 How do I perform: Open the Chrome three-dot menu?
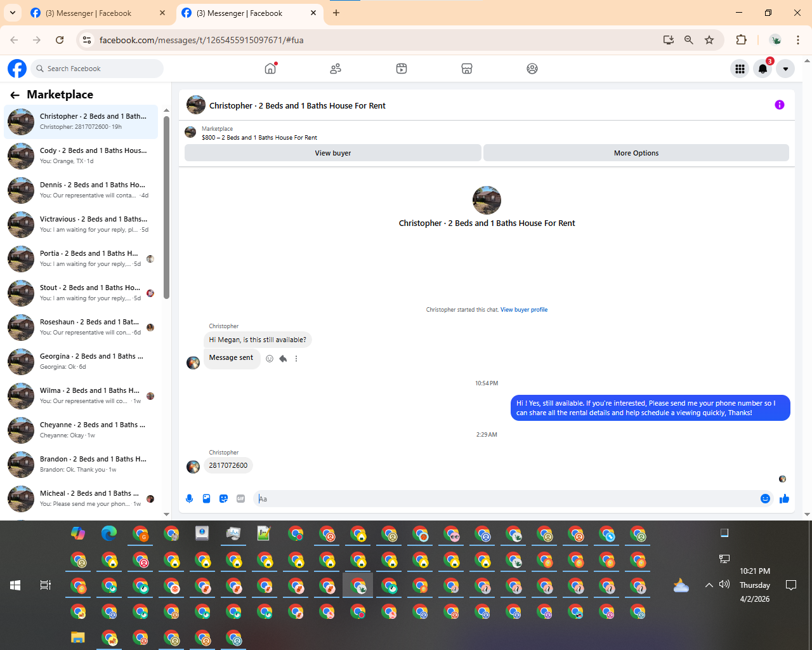coord(798,40)
